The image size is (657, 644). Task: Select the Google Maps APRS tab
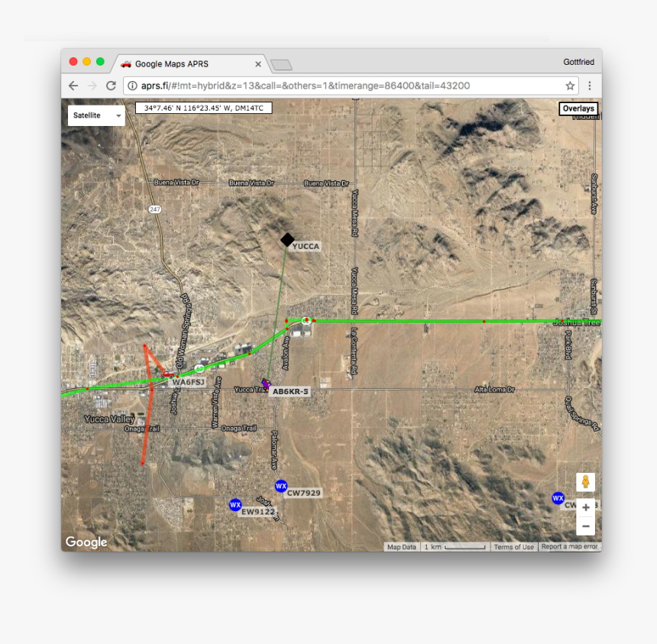coord(189,64)
